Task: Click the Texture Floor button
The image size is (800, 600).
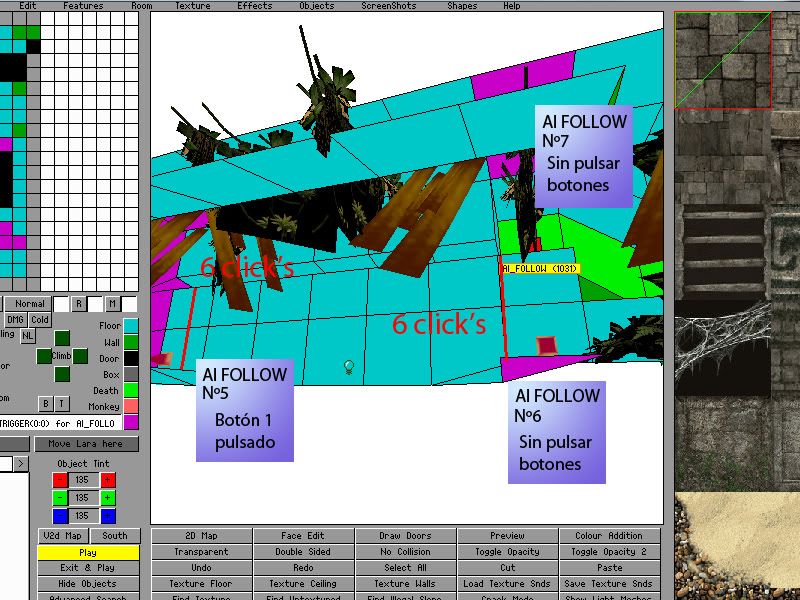Action: pos(201,584)
